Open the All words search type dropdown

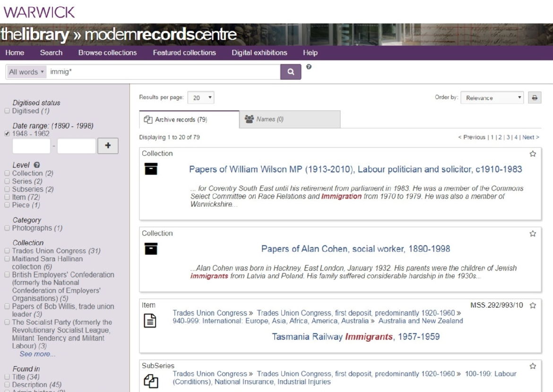coord(26,72)
